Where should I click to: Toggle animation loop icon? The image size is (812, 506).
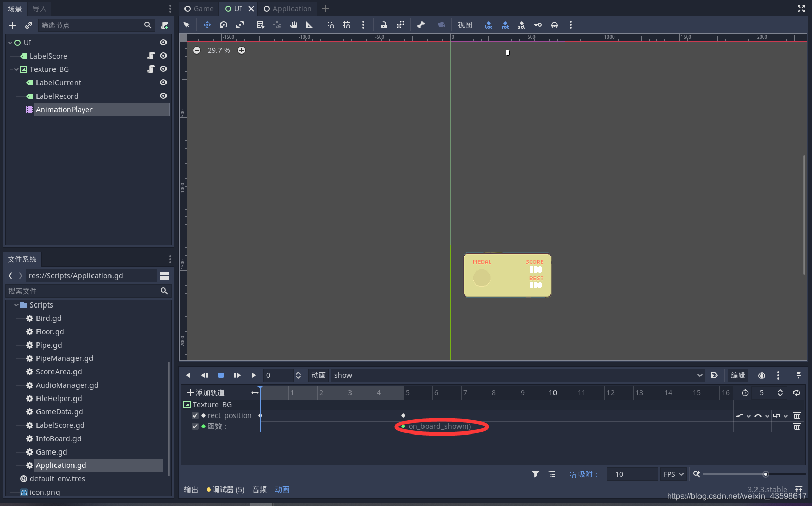[x=797, y=393]
